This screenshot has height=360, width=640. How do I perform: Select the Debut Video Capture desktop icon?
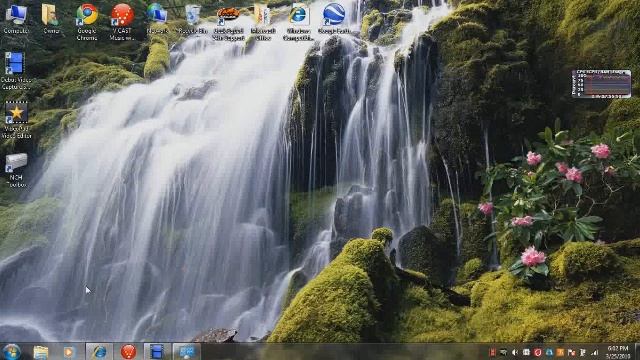point(16,70)
